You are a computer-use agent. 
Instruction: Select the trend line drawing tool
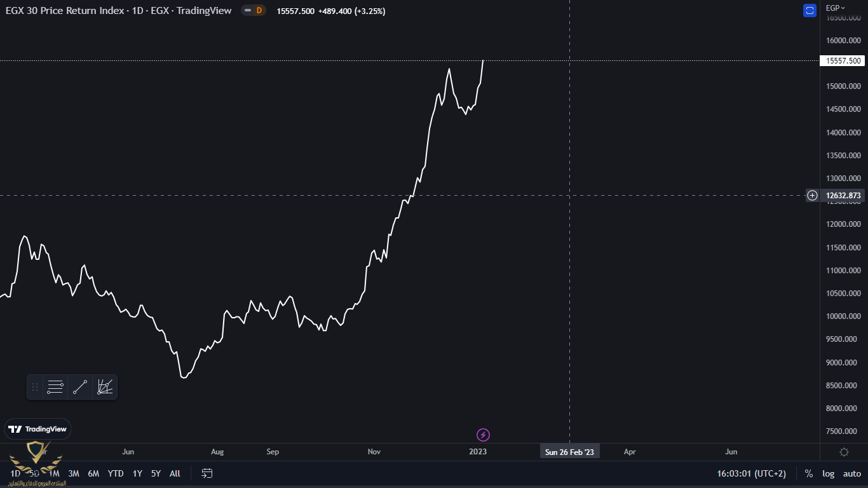click(80, 387)
